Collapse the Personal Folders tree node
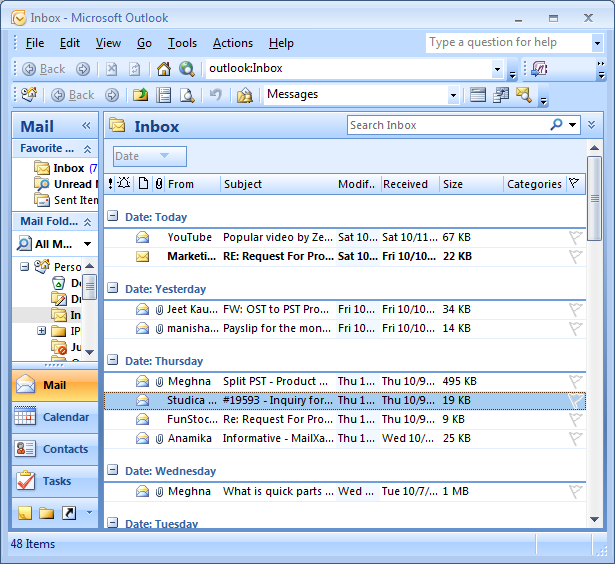This screenshot has height=564, width=615. 24,267
